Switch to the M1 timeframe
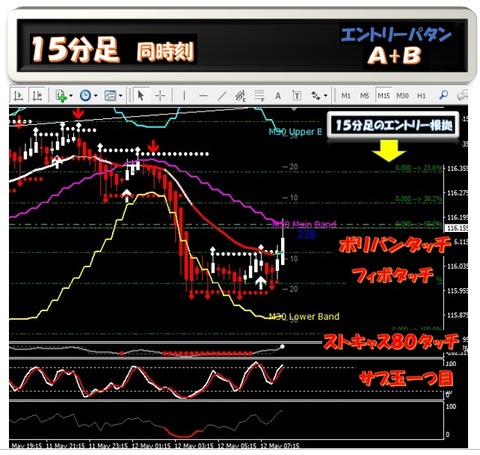Viewport: 480px width, 455px height. [346, 96]
